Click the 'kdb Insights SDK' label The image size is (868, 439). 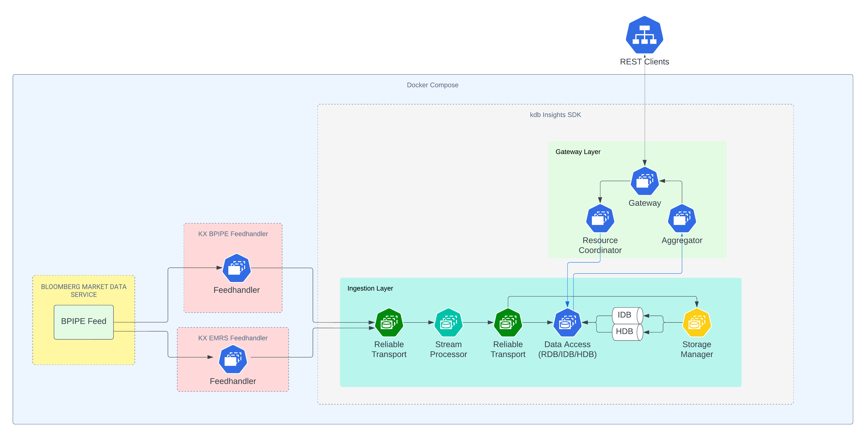pos(555,115)
